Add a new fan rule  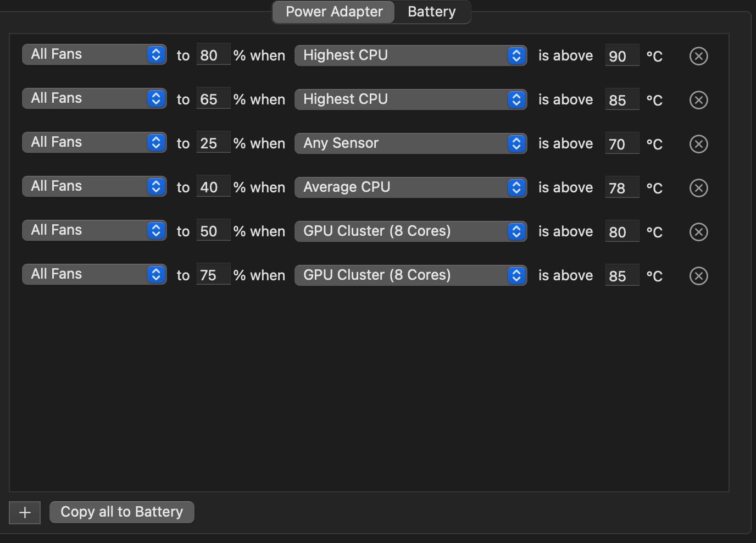click(25, 513)
